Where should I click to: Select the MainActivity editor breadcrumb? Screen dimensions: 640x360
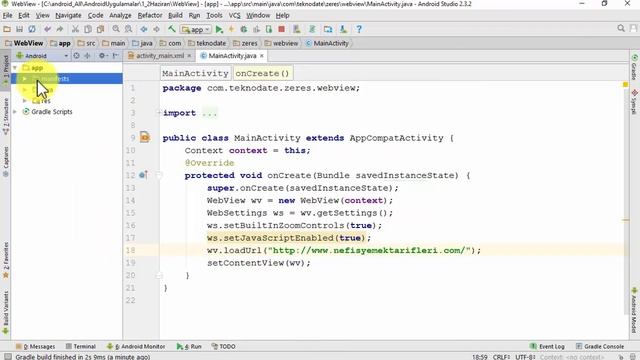[x=195, y=73]
